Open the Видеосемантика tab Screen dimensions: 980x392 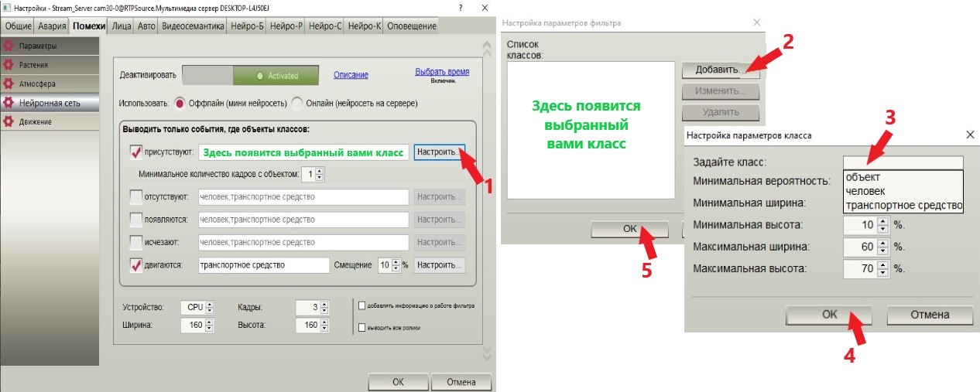point(193,26)
